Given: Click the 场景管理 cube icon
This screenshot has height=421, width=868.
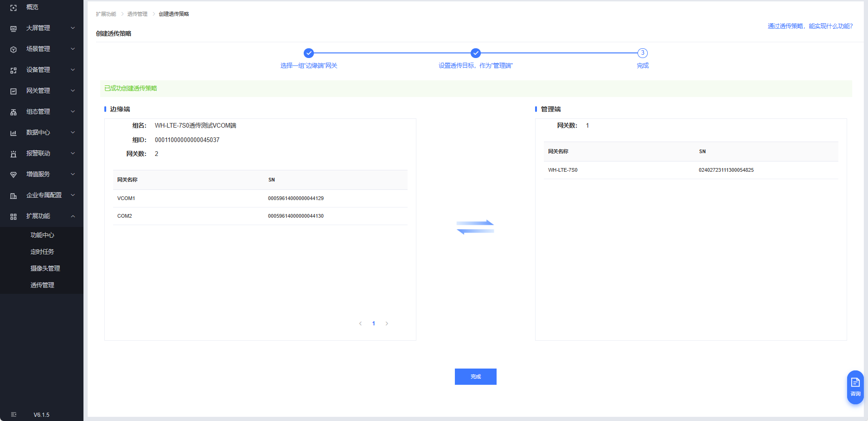Looking at the screenshot, I should (13, 49).
